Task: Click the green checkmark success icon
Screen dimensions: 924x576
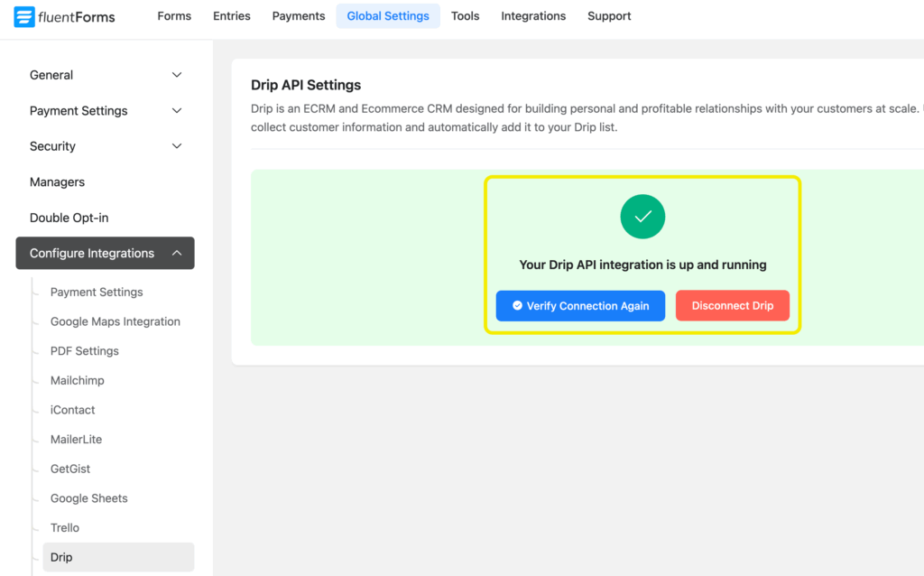Action: click(x=642, y=216)
